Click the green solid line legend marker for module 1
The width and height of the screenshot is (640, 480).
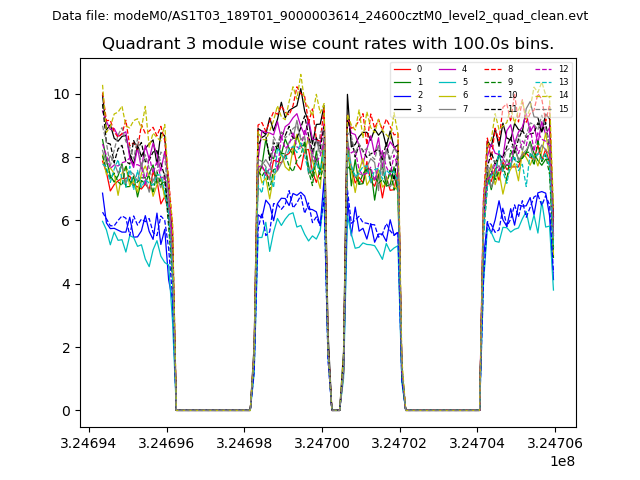click(403, 82)
